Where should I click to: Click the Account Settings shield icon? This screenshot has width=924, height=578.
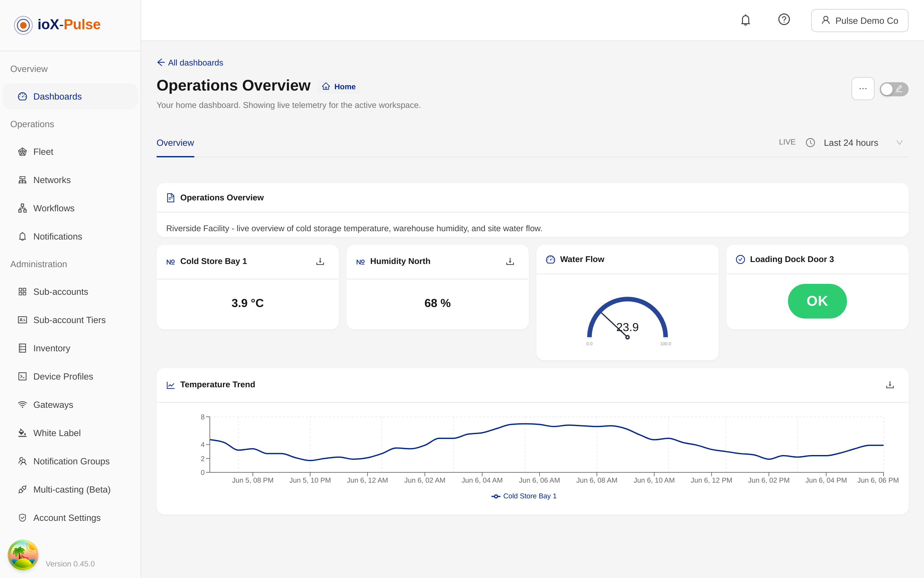point(22,518)
